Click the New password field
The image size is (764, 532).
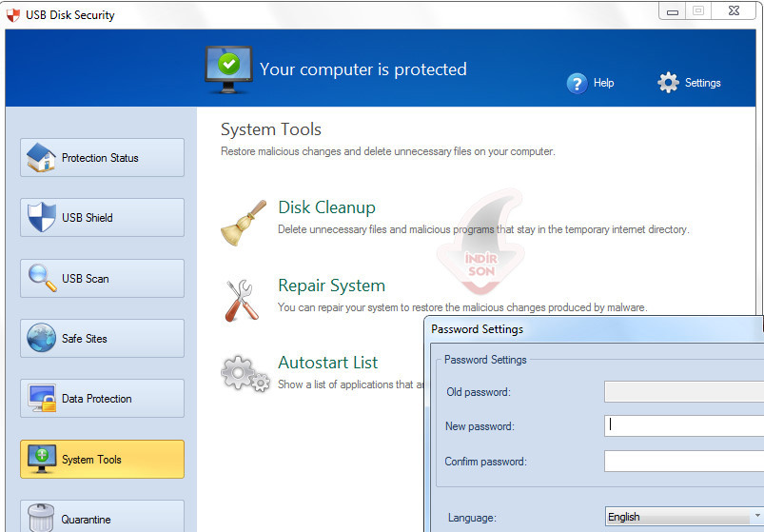pos(684,425)
